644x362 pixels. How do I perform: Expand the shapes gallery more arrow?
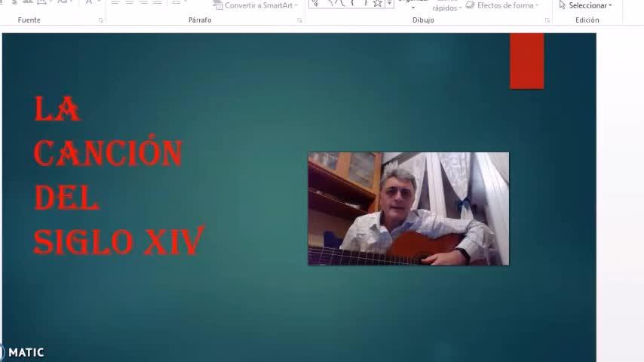pos(389,4)
